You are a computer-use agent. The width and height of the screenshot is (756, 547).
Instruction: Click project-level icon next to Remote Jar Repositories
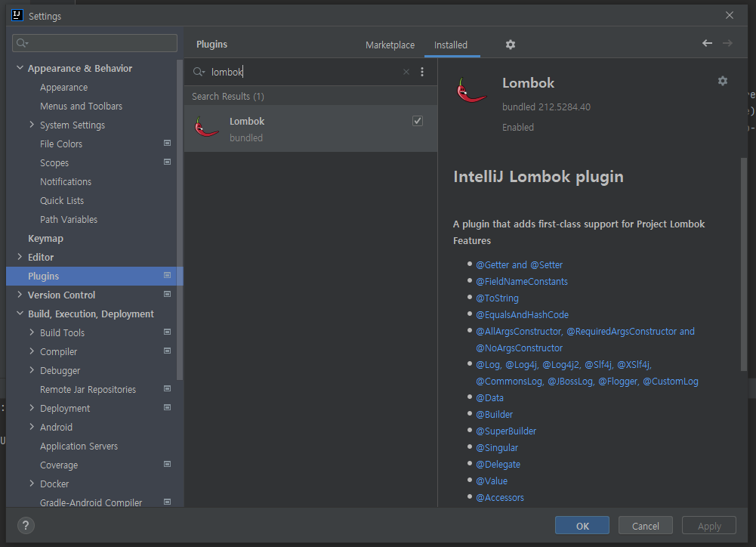click(168, 389)
